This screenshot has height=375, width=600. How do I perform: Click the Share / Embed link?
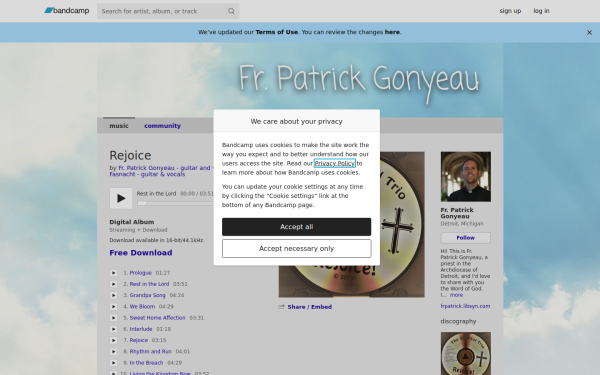coord(310,307)
